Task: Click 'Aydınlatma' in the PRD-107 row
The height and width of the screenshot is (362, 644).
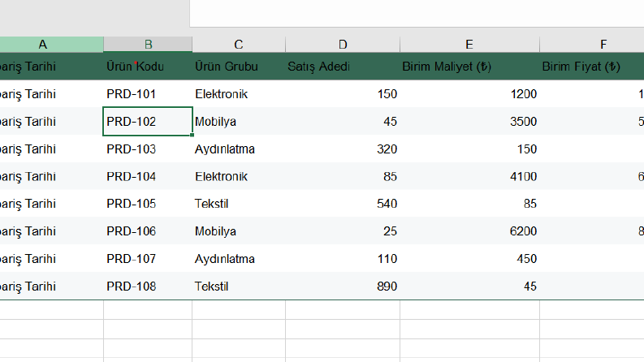Action: click(x=239, y=259)
